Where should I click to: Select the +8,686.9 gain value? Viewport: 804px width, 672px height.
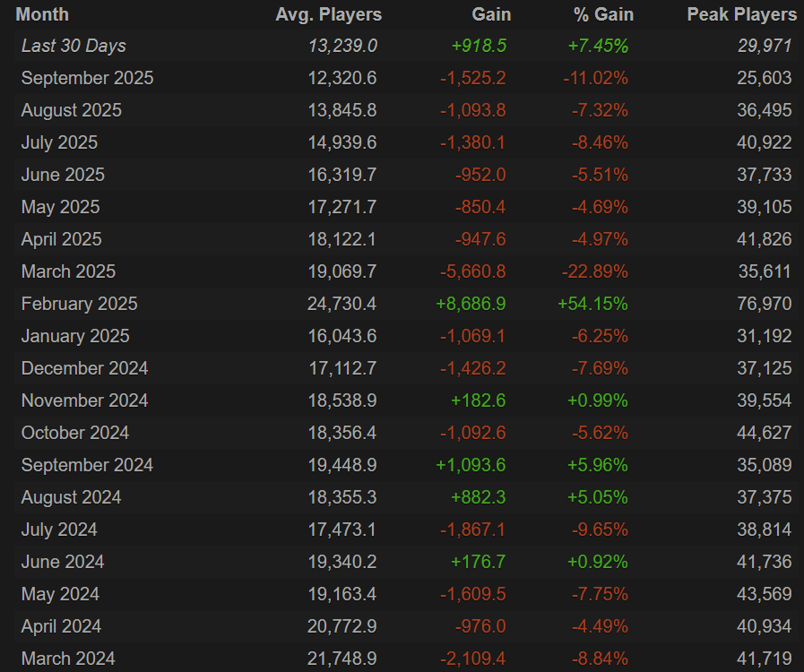(x=471, y=304)
